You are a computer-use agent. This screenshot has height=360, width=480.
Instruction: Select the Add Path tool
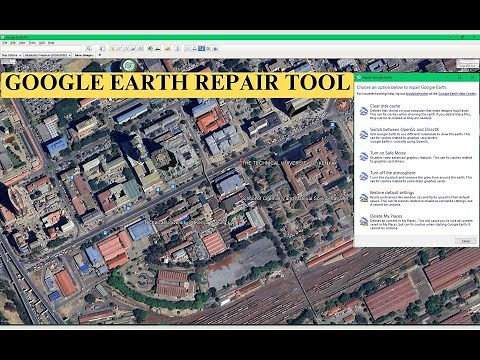(126, 49)
